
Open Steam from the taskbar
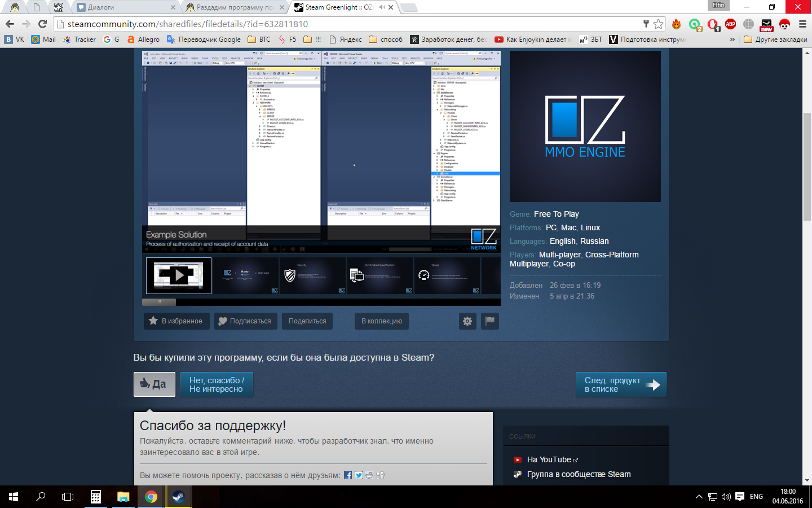pos(178,497)
